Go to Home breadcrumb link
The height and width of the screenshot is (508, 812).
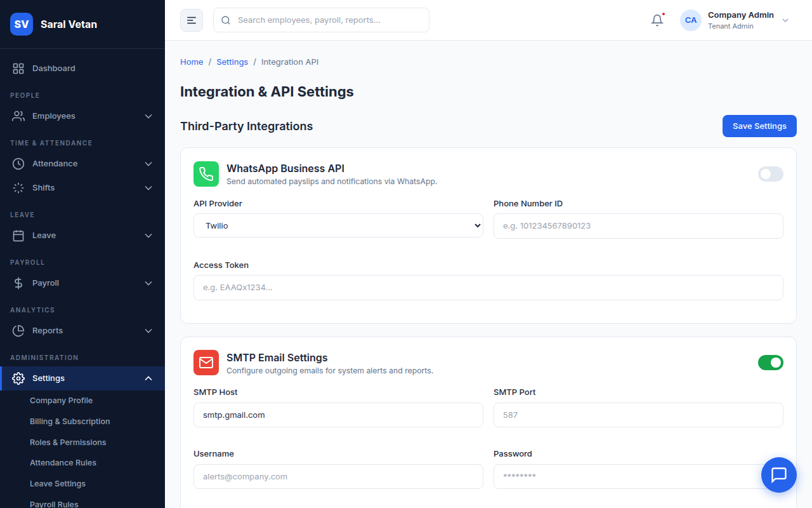[192, 62]
